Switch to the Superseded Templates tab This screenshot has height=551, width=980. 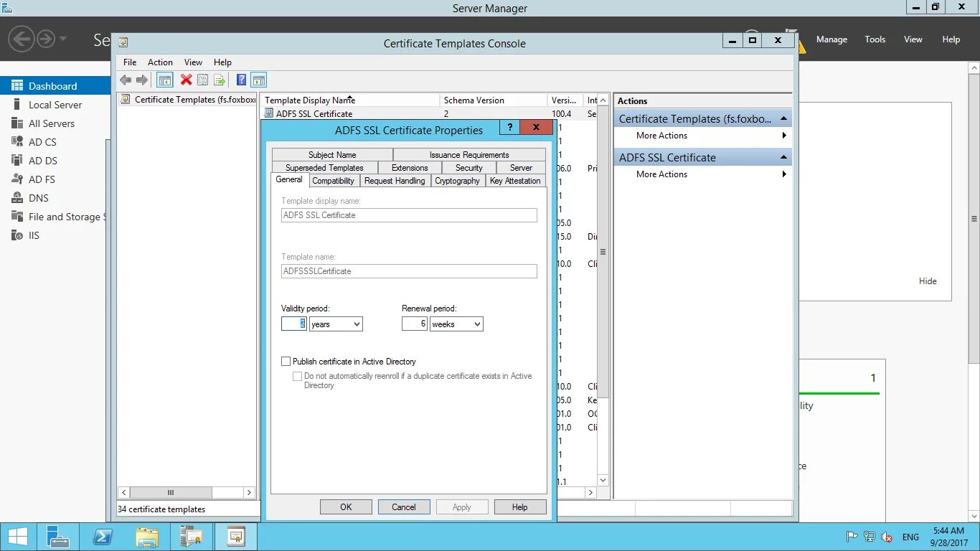point(324,167)
